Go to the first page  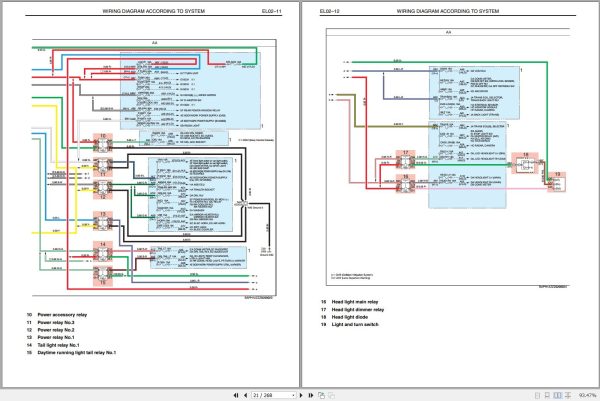click(x=236, y=395)
